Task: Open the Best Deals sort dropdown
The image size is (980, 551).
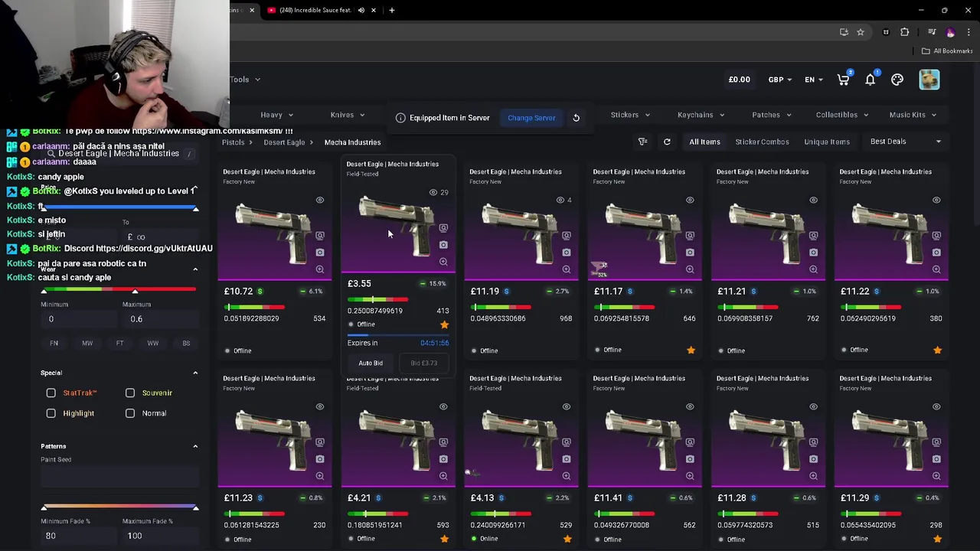Action: 906,142
